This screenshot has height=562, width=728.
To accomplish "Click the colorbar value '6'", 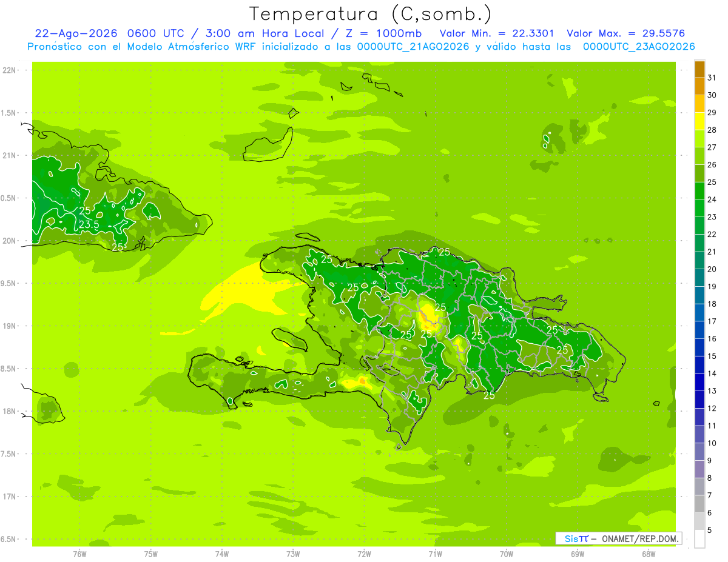I will (x=710, y=513).
